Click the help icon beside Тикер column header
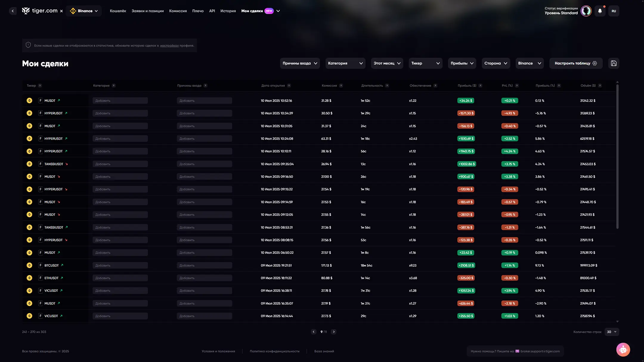Viewport: 644px width, 362px height. pyautogui.click(x=40, y=86)
